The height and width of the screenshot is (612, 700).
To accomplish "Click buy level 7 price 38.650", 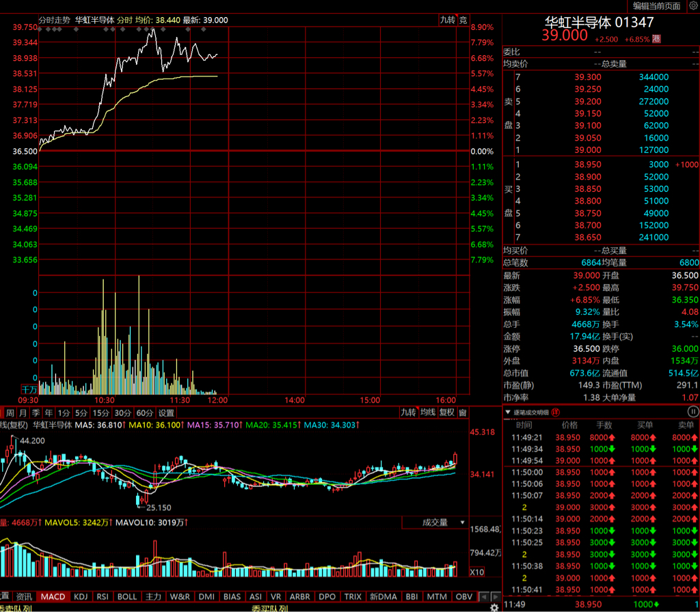I will pyautogui.click(x=587, y=237).
